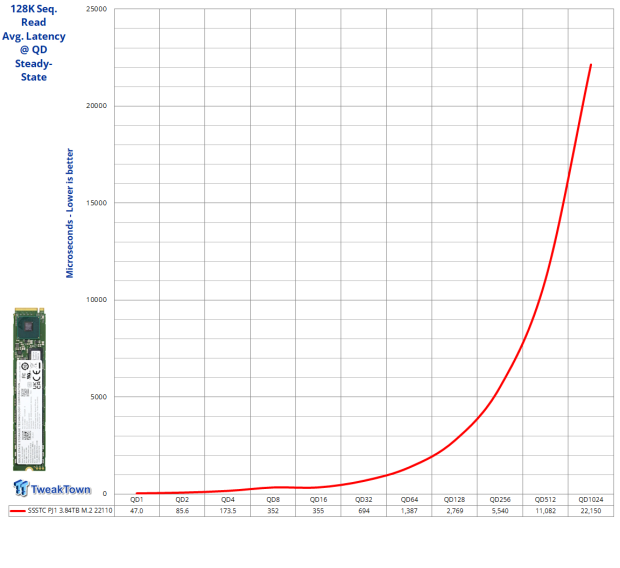Click the SSD product image thumbnail
This screenshot has height=568, width=620.
pos(29,389)
